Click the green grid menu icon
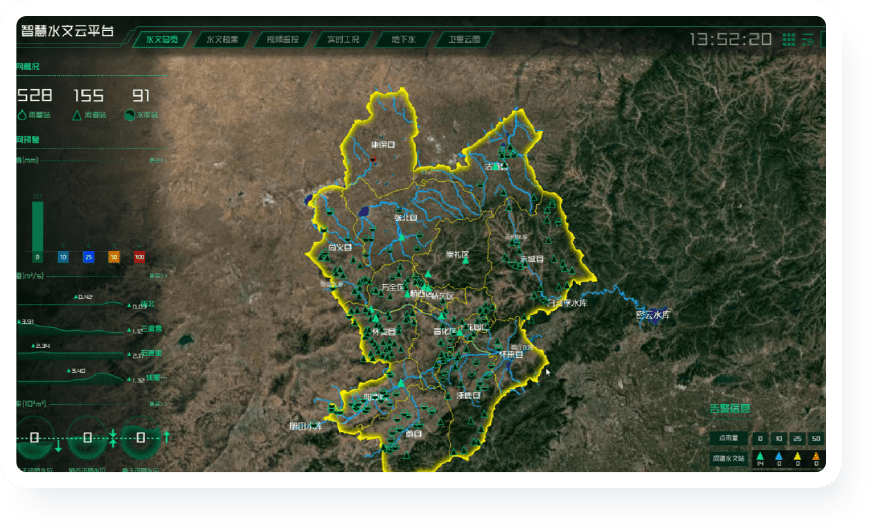The width and height of the screenshot is (869, 527). pyautogui.click(x=789, y=39)
